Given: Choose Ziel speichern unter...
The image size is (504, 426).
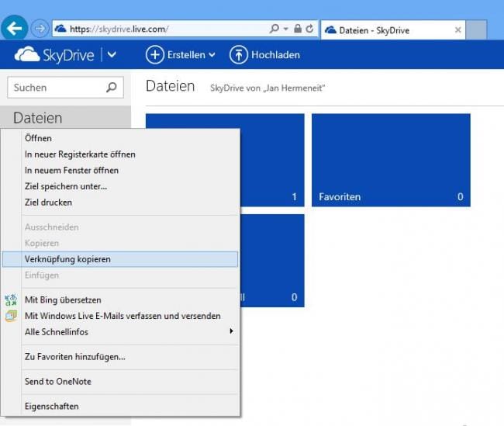Looking at the screenshot, I should (x=120, y=186).
